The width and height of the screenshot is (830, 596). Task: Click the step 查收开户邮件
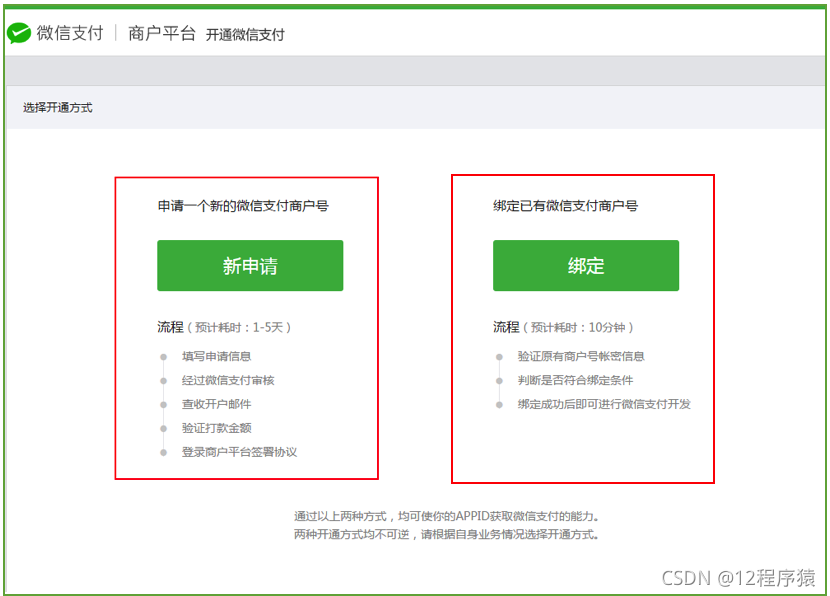pos(216,404)
